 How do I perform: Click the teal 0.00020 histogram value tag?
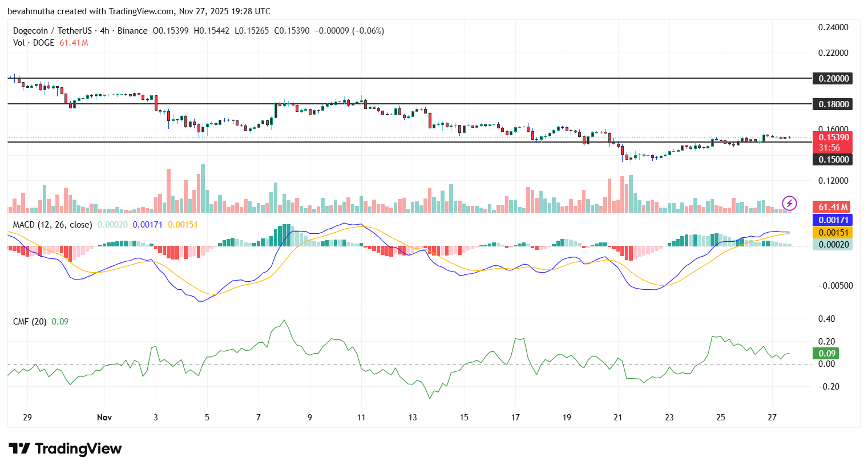pos(833,245)
